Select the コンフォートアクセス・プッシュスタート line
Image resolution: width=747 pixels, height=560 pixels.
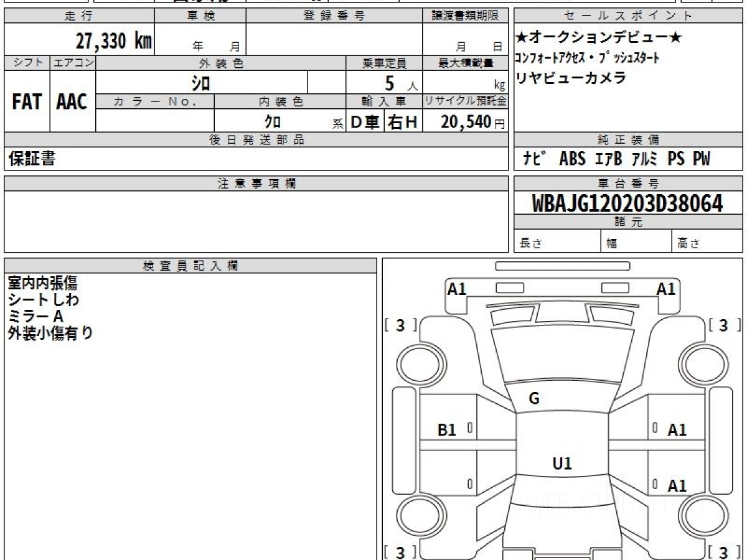click(x=586, y=58)
